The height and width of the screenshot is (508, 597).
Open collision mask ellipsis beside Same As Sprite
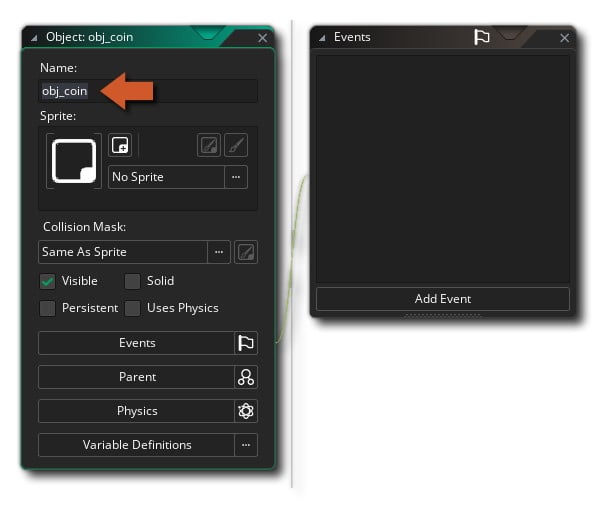(219, 252)
